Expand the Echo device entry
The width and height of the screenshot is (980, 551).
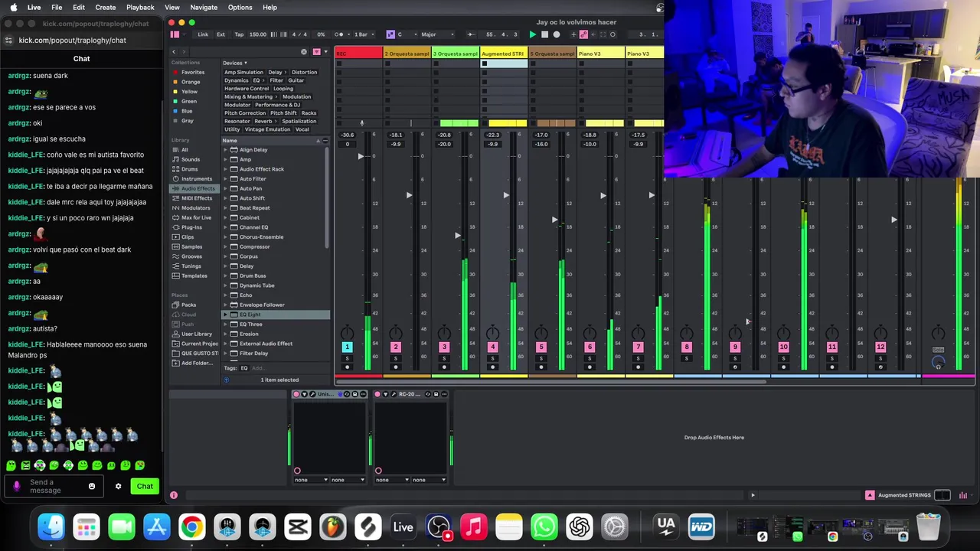tap(226, 295)
